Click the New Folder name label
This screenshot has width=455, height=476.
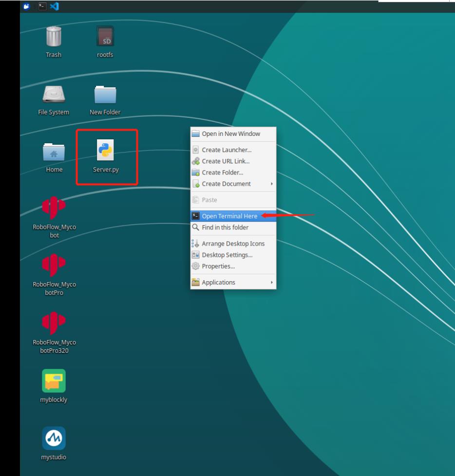[x=105, y=113]
